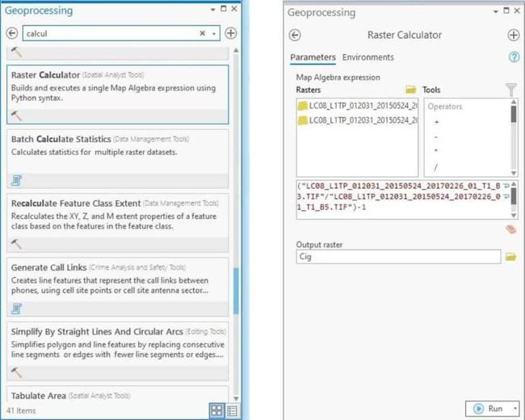Click the plus icon beside the search box
Screen dimensions: 525x420
pos(231,33)
